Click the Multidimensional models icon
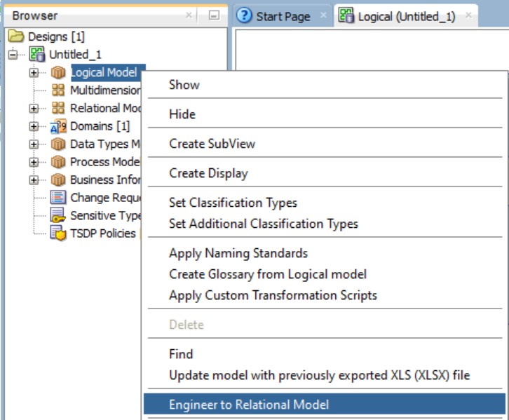Image resolution: width=509 pixels, height=420 pixels. [59, 90]
